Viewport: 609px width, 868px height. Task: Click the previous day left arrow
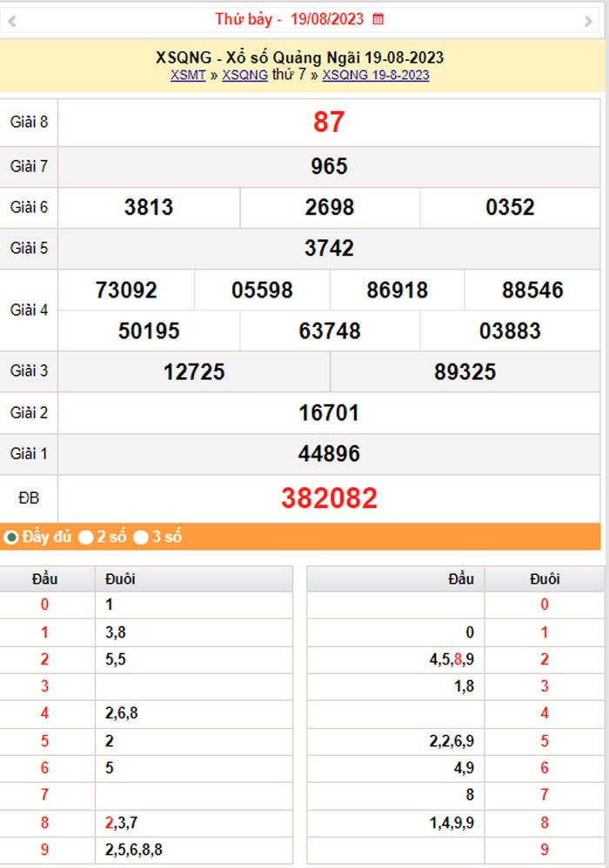point(12,21)
